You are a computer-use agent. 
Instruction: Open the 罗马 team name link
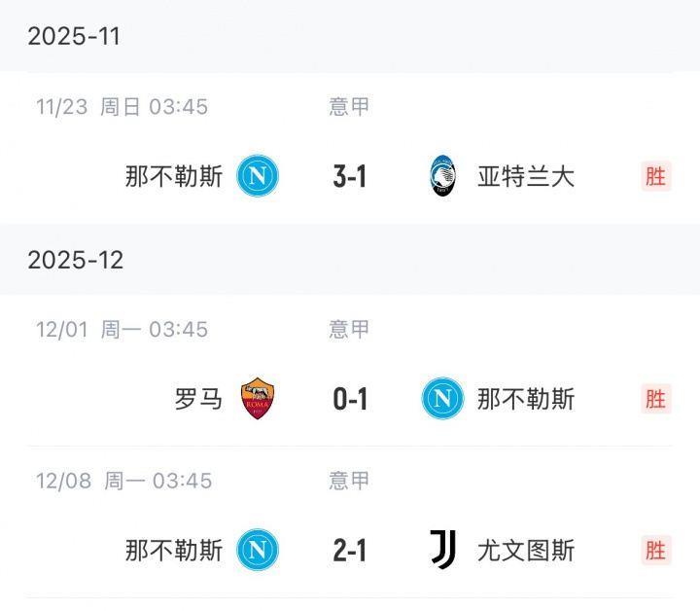pos(198,399)
